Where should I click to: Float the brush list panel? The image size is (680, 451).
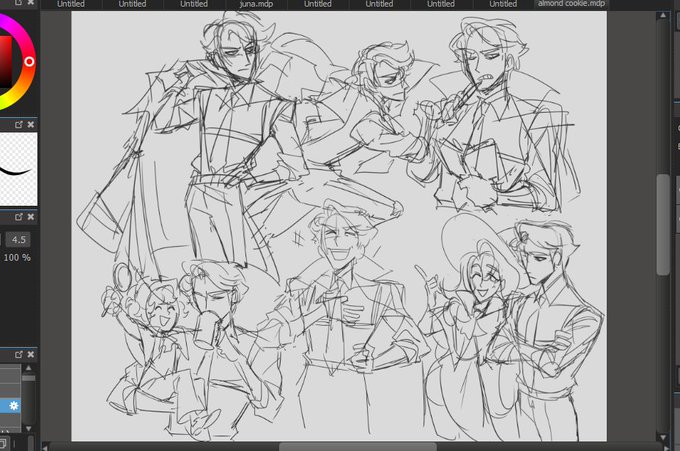(x=19, y=355)
